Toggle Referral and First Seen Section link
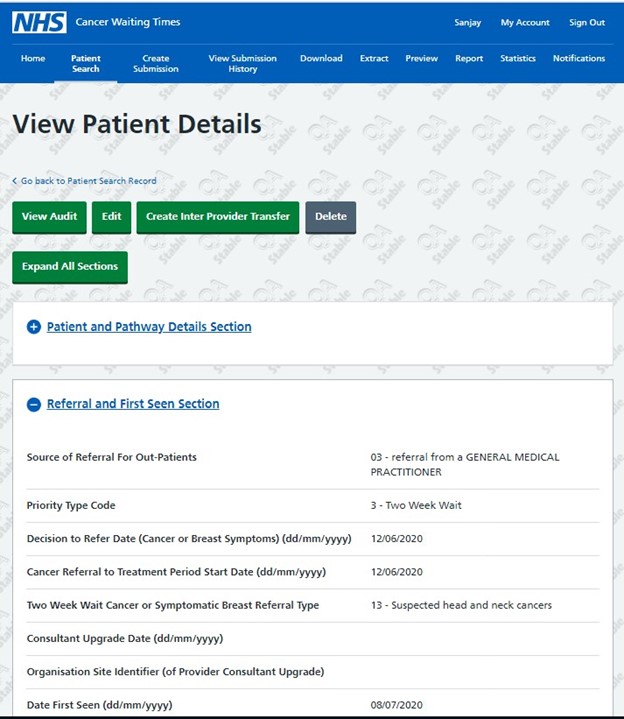This screenshot has width=624, height=719. tap(133, 404)
